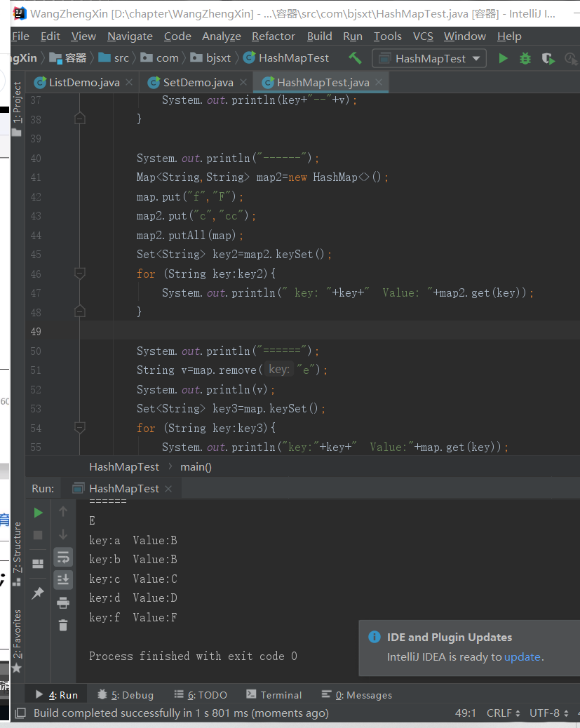
Task: Change line separator CRLF
Action: [503, 713]
